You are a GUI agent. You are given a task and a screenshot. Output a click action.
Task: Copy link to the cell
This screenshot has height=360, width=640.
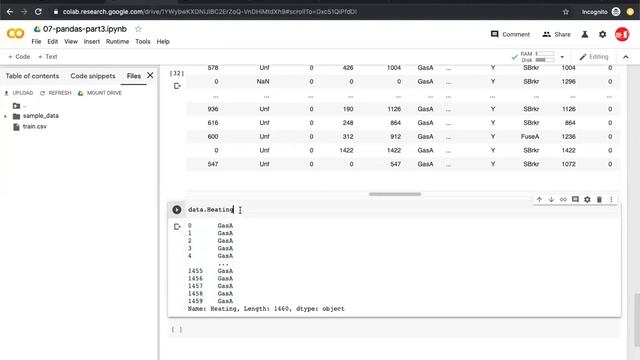click(x=563, y=200)
